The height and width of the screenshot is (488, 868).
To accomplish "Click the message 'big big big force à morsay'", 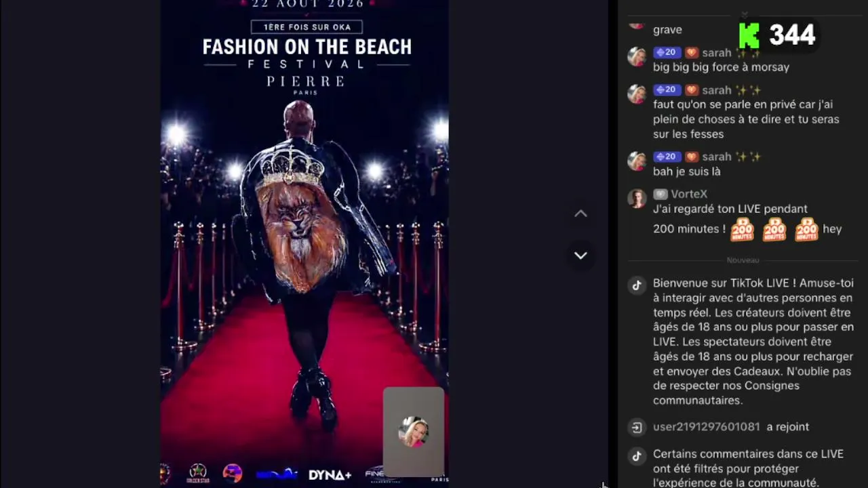I will [x=721, y=67].
